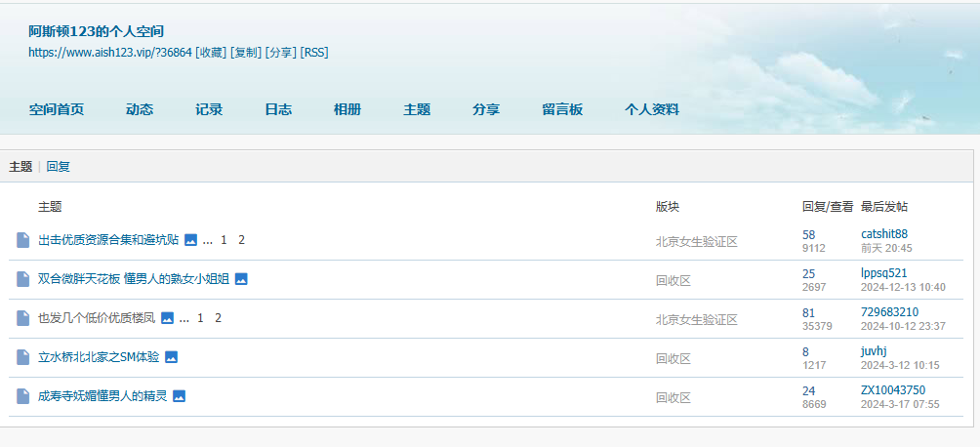
Task: Click the [复制] copy URL link
Action: coord(246,53)
